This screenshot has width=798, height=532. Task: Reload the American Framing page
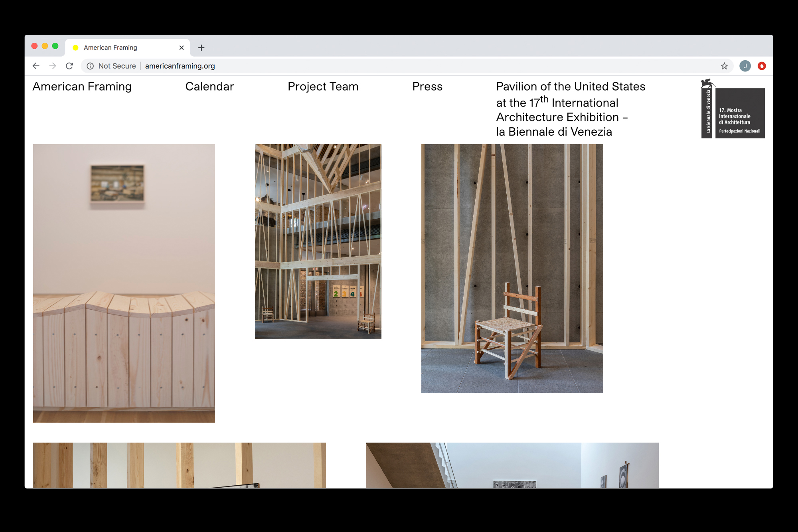pos(69,66)
